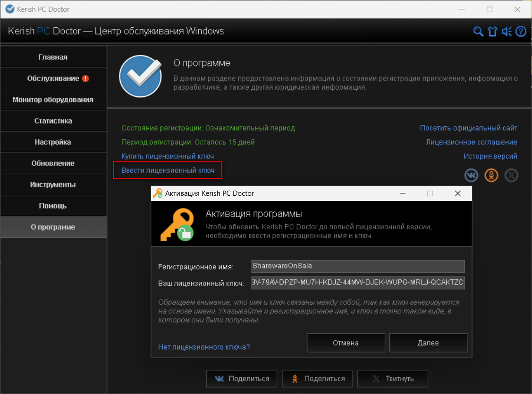This screenshot has width=532, height=394.
Task: Open Лицензионное соглашение link
Action: (471, 142)
